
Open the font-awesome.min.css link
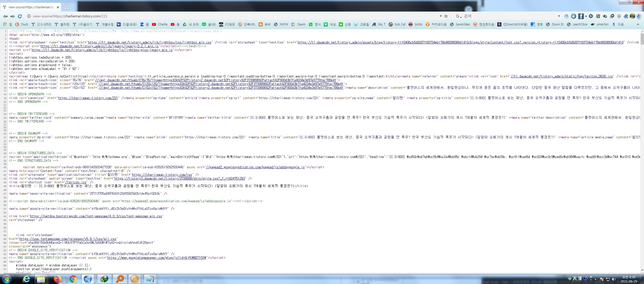(x=96, y=216)
